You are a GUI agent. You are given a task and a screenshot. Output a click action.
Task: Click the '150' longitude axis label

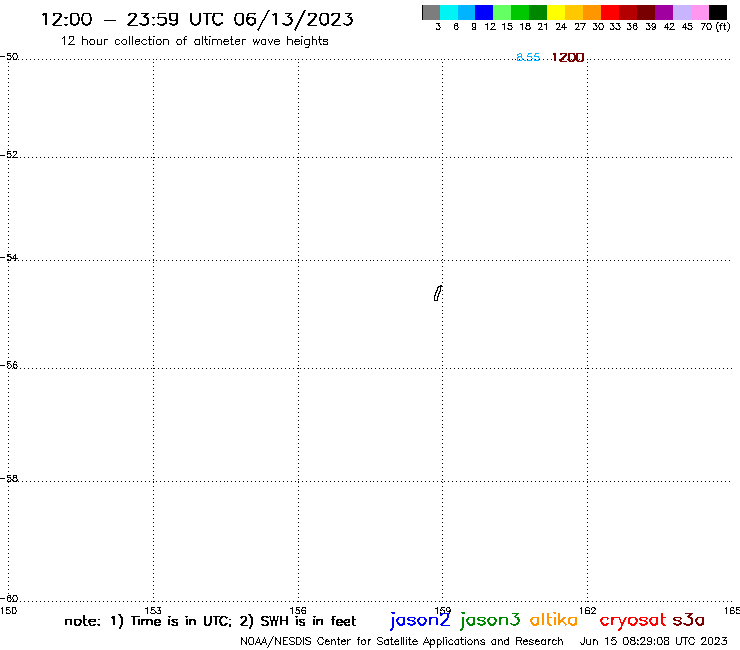click(x=8, y=610)
